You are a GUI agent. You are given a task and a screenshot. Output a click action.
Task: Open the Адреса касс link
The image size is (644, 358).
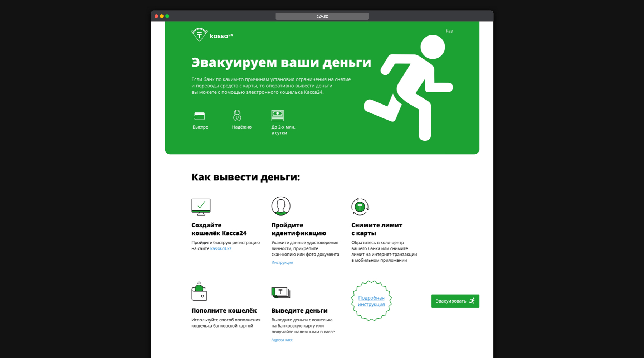click(x=282, y=340)
